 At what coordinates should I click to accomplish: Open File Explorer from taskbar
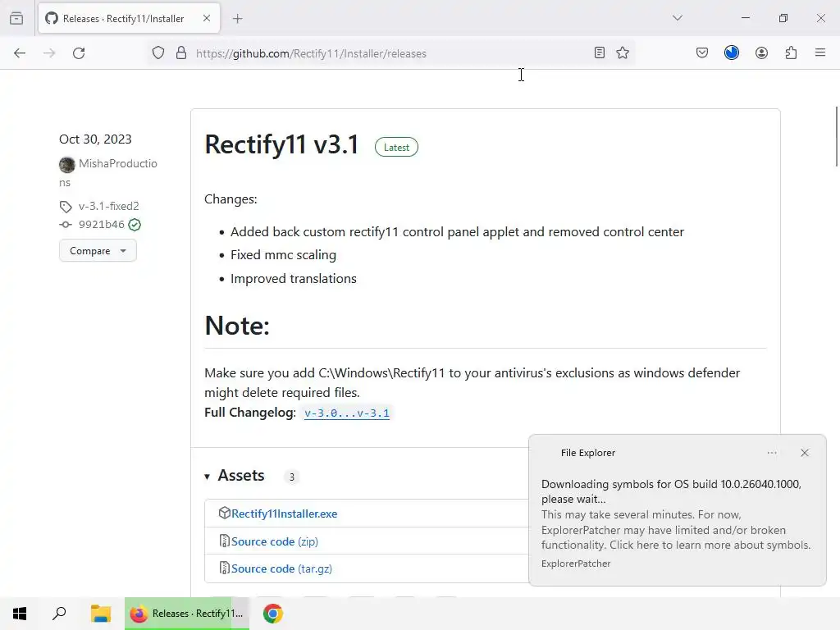[x=101, y=614]
